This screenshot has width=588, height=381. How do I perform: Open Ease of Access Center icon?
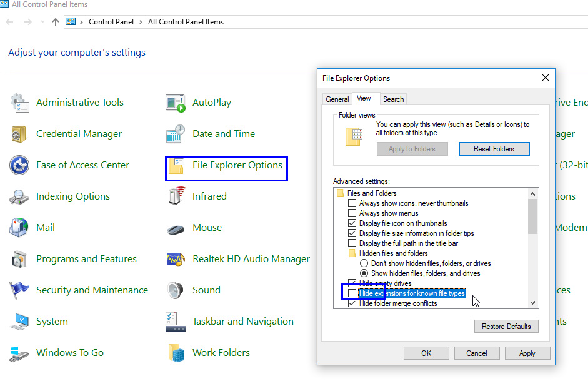(x=19, y=165)
